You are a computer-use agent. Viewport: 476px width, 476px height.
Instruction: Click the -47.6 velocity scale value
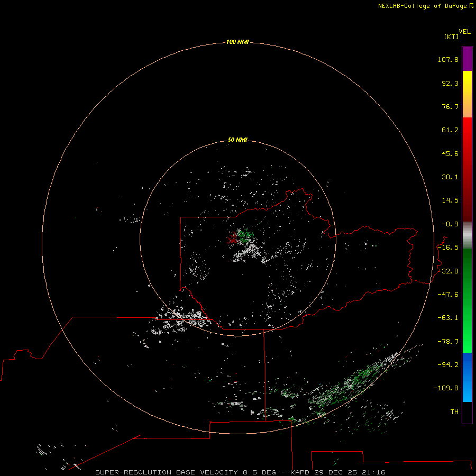(x=448, y=295)
